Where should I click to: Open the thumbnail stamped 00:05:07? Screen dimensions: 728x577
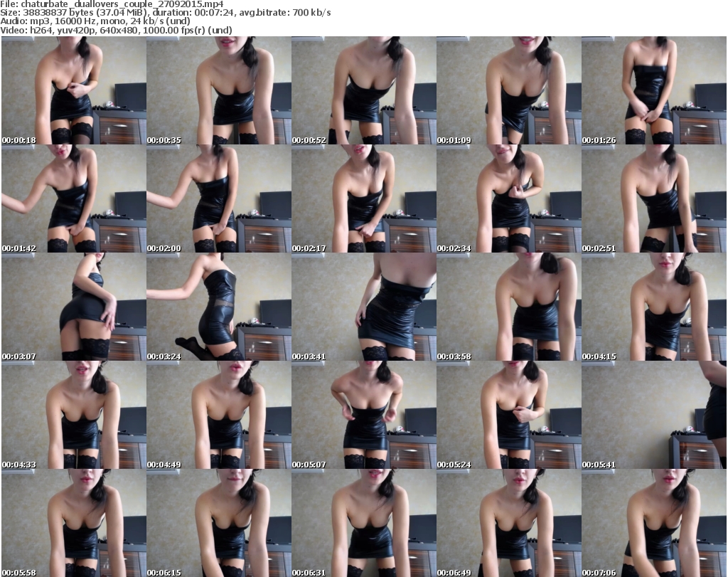[x=364, y=415]
